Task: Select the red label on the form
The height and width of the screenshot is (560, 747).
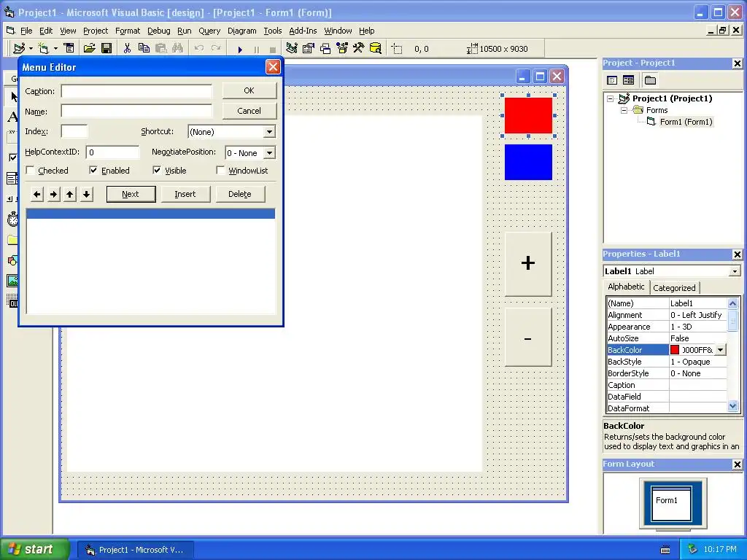Action: point(528,116)
